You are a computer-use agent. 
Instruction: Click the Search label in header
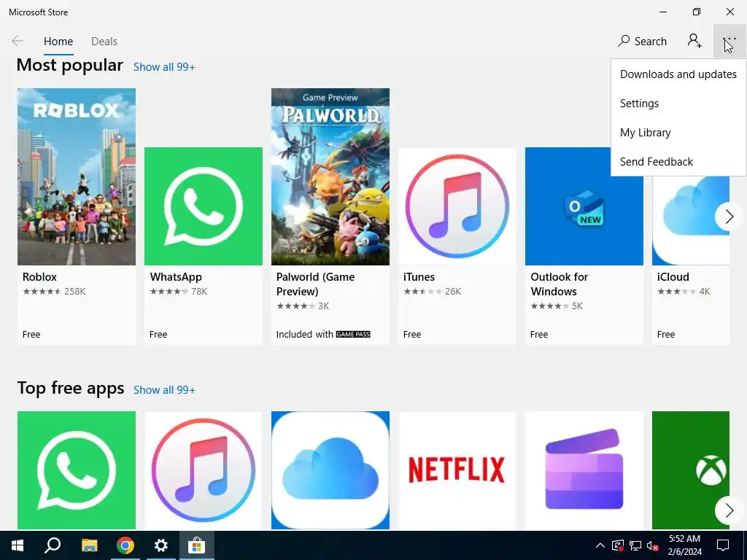coord(650,42)
